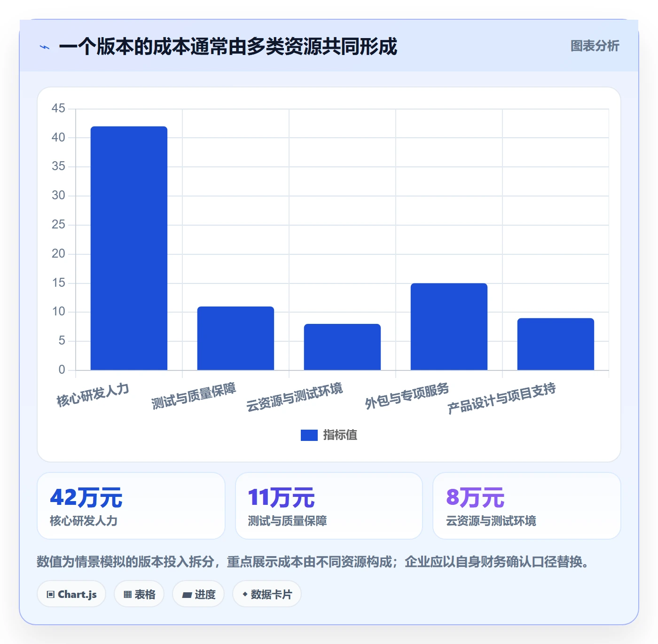Select the 数据卡片 tag
Screen dimensions: 658x644
[267, 594]
